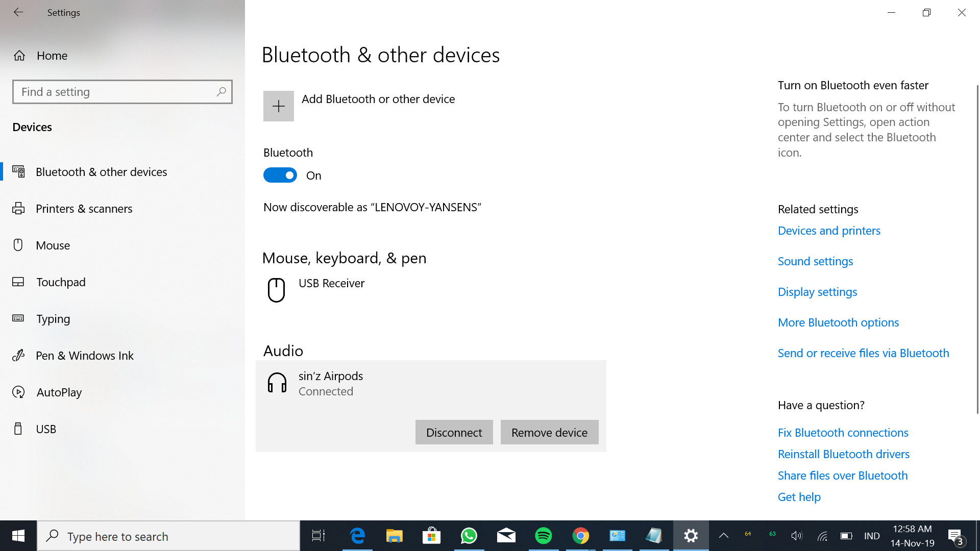Select sin'z Airpods device name
The height and width of the screenshot is (551, 980).
(331, 376)
